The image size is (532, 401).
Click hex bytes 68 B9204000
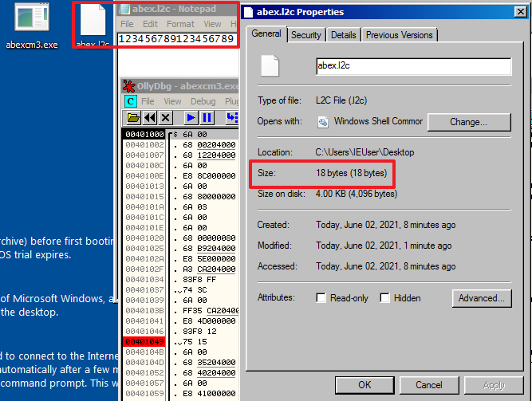(209, 249)
